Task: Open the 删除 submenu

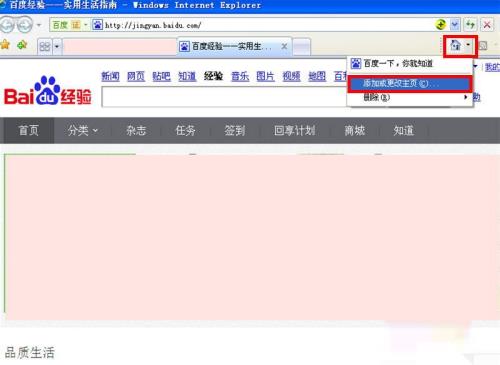Action: tap(410, 98)
